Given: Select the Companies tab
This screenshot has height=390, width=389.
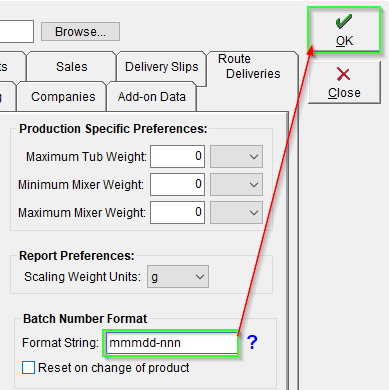Looking at the screenshot, I should pyautogui.click(x=63, y=97).
